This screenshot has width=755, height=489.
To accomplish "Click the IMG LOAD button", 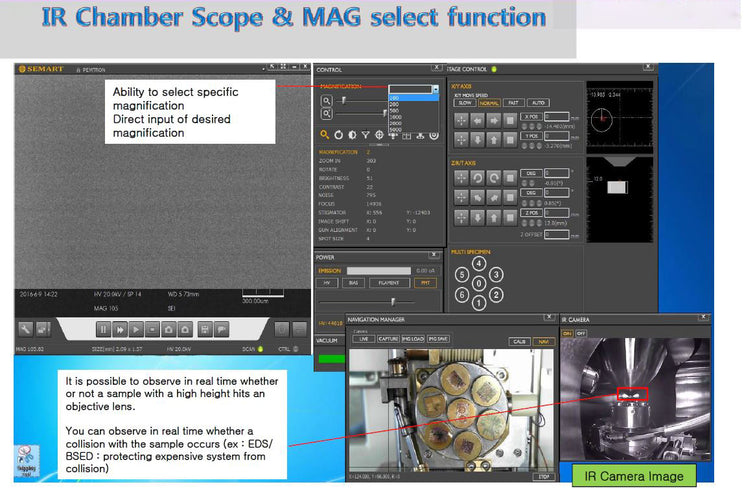I will point(413,339).
